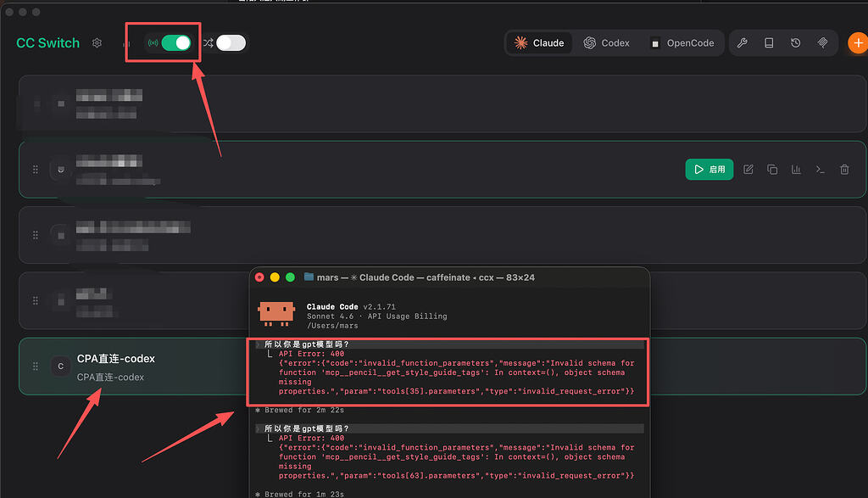Screen dimensions: 868x498
Task: Click 'Brewed for 1m 23s' status text
Action: [x=304, y=494]
